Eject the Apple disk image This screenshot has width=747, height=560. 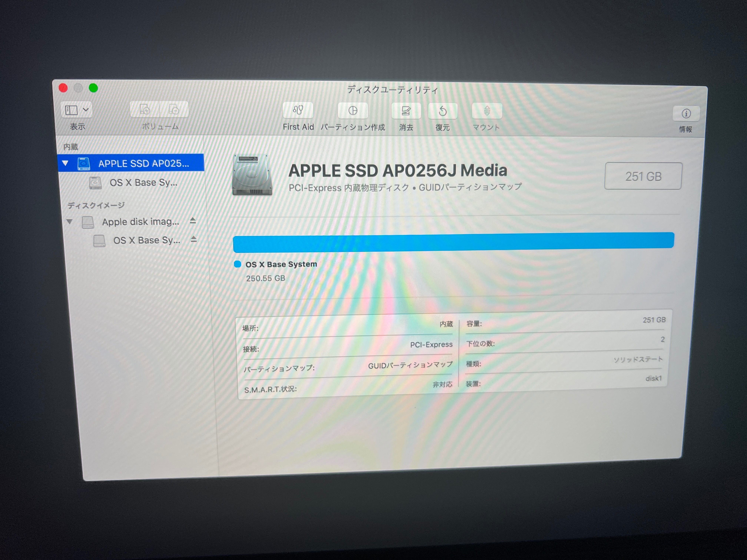[x=193, y=221]
